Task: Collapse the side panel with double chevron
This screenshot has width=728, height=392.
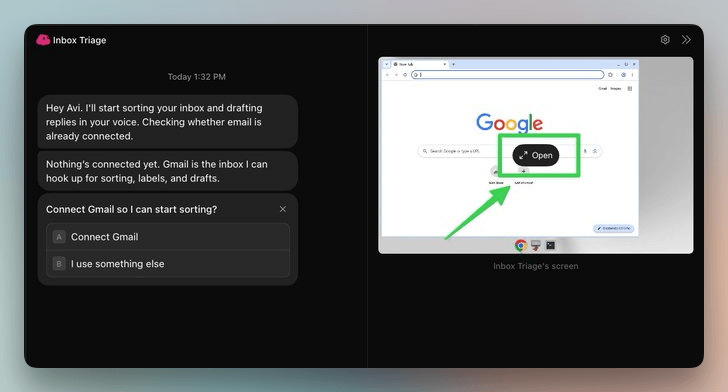Action: 686,40
